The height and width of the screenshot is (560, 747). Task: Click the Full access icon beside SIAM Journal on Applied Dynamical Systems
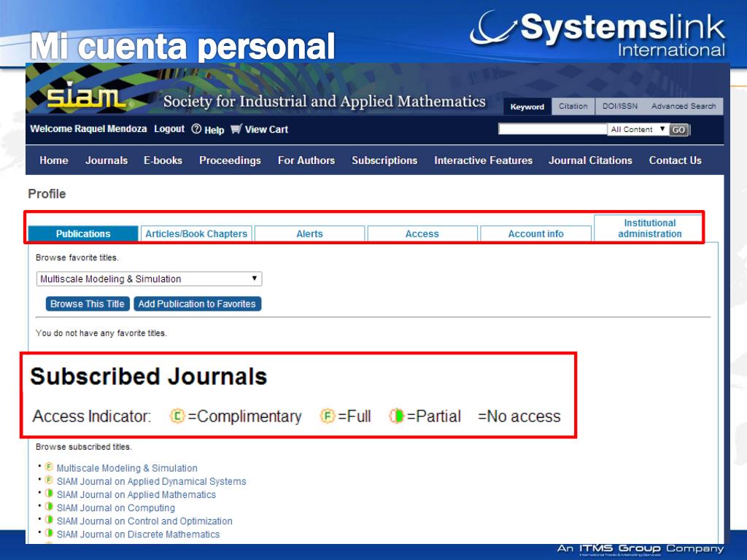coord(49,481)
